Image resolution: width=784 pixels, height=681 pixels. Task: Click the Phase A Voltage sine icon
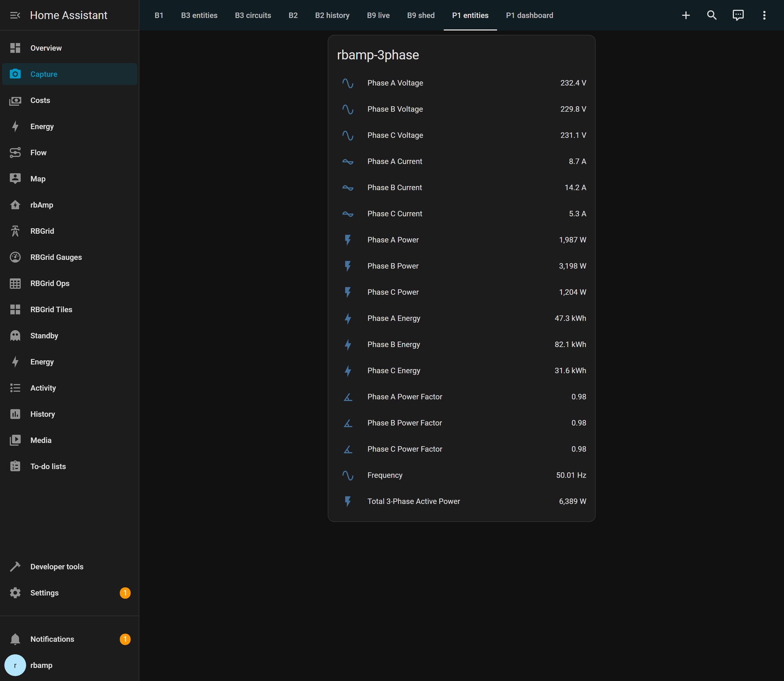[x=348, y=83]
